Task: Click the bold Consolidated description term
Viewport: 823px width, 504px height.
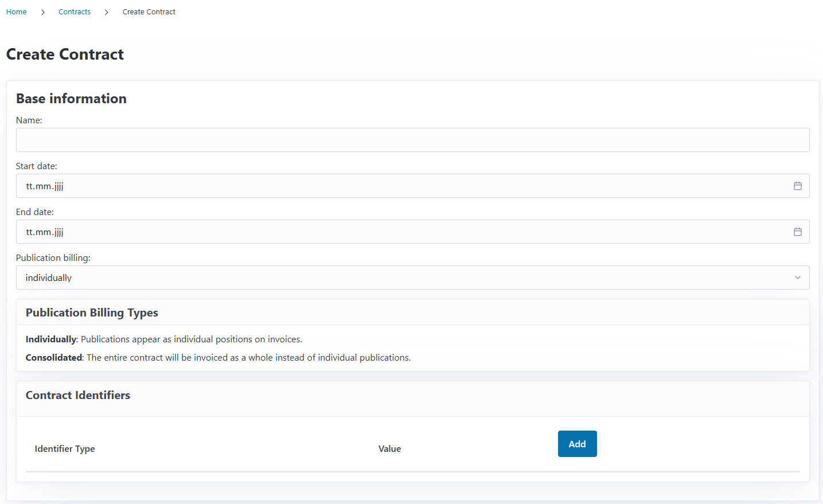Action: tap(54, 358)
